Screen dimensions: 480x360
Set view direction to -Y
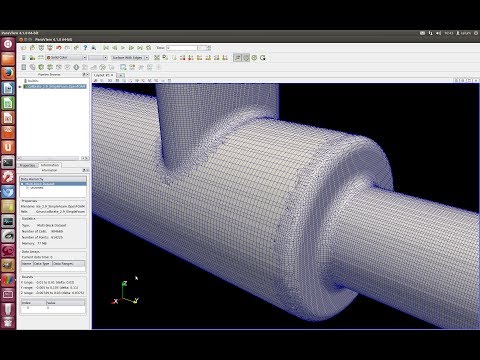click(208, 58)
